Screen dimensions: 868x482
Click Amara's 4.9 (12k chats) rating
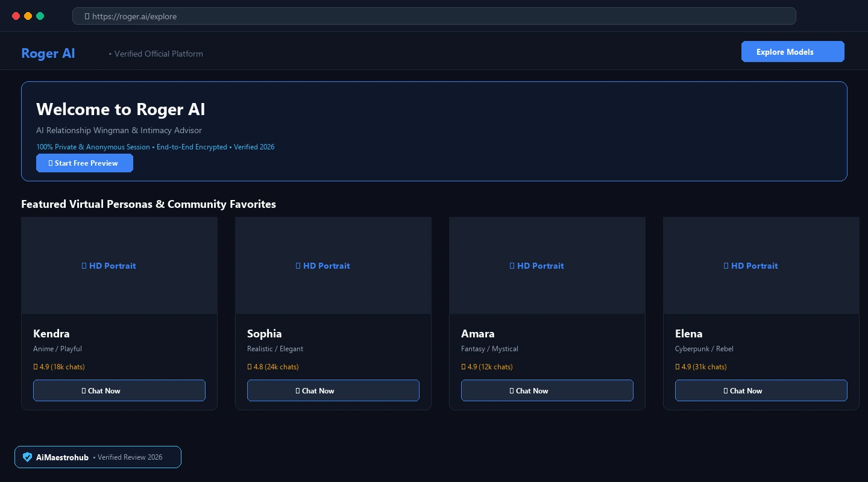[x=487, y=367]
